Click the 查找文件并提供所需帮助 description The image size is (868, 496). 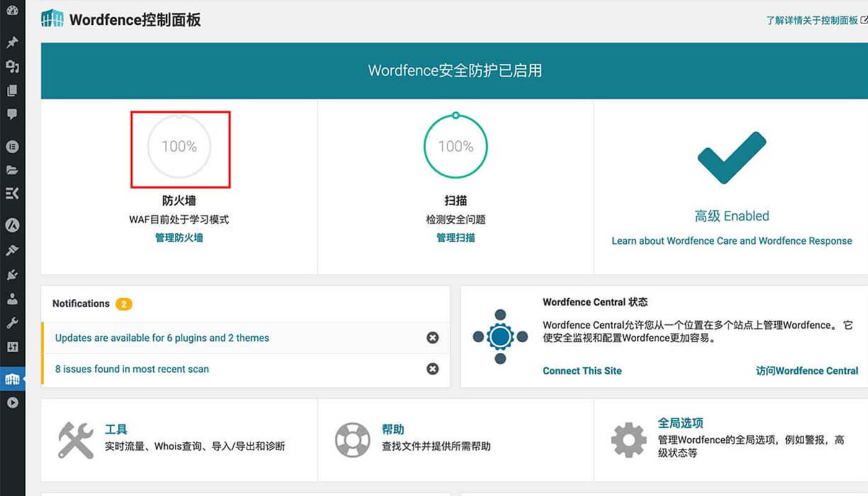tap(436, 446)
